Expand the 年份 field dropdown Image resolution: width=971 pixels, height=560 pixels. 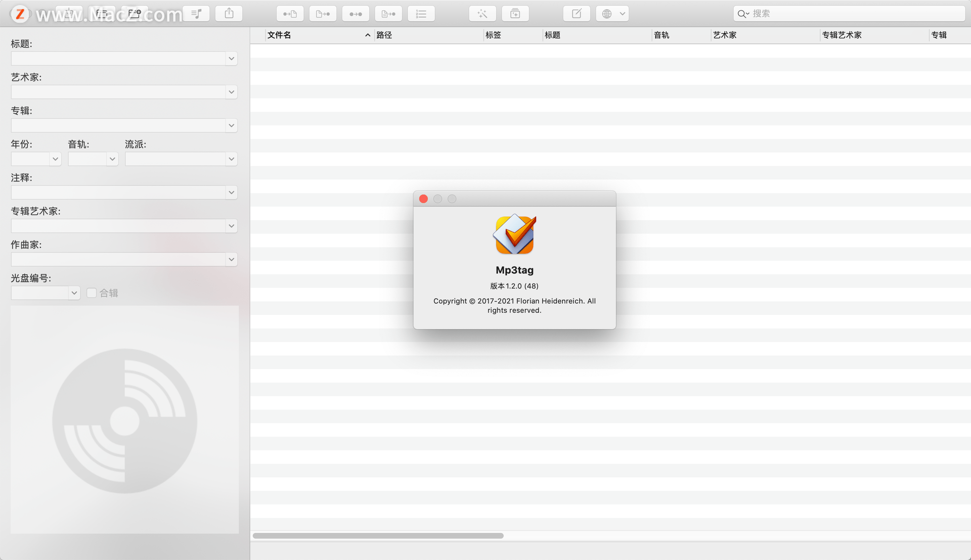click(x=55, y=159)
